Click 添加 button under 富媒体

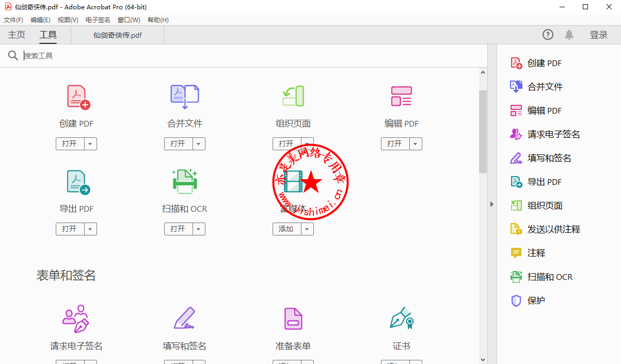(286, 229)
